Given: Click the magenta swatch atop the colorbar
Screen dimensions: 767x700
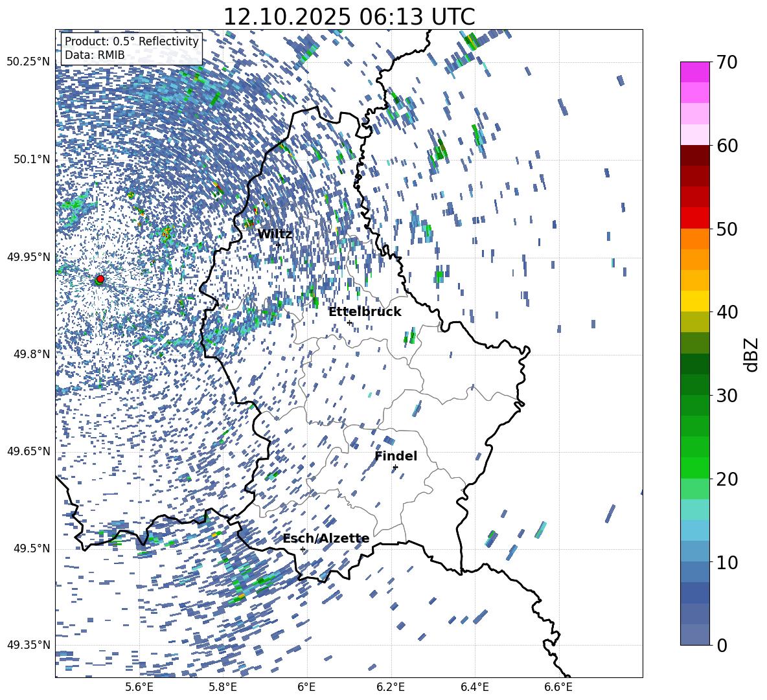Looking at the screenshot, I should tap(695, 72).
